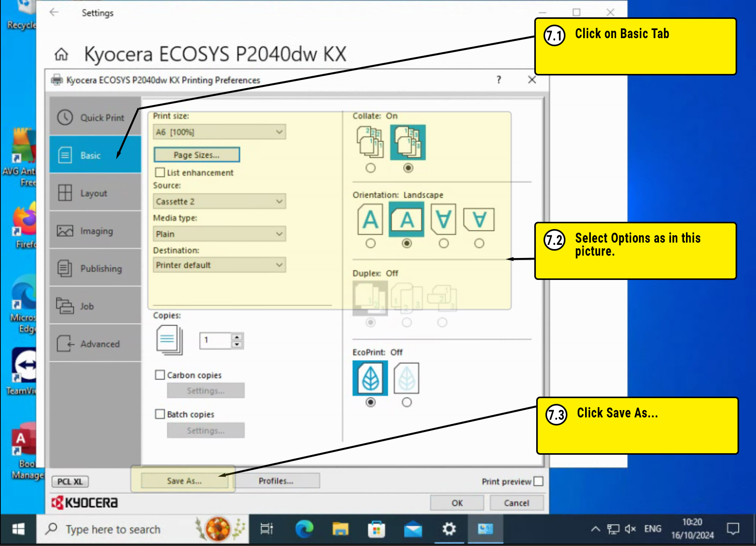The width and height of the screenshot is (756, 546).
Task: Select the EcoPrint off radio button
Action: (370, 402)
